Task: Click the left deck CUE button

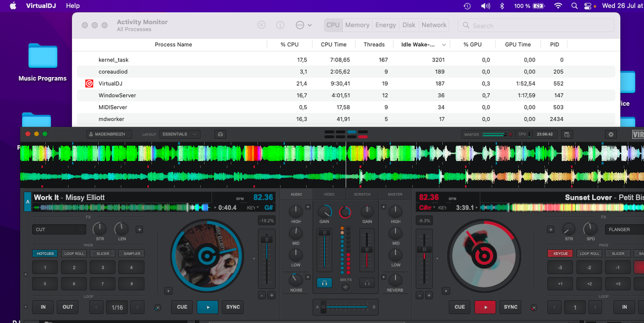Action: (x=182, y=307)
